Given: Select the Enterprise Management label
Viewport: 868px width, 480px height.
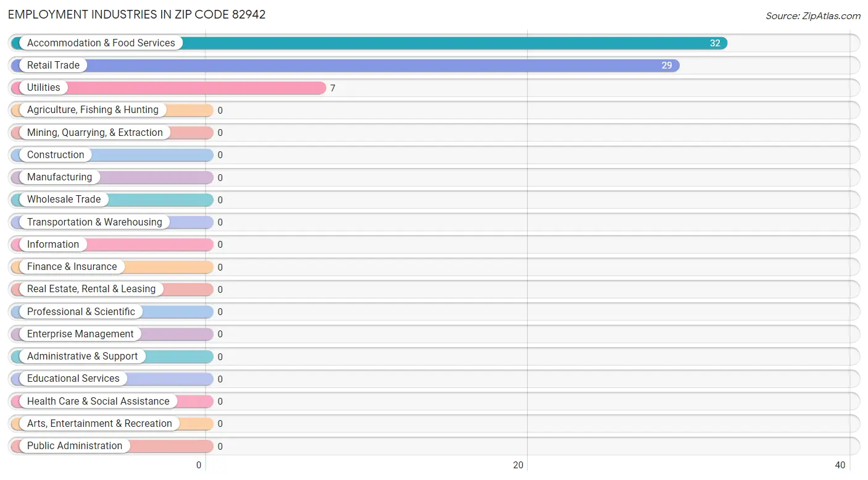Looking at the screenshot, I should coord(80,334).
